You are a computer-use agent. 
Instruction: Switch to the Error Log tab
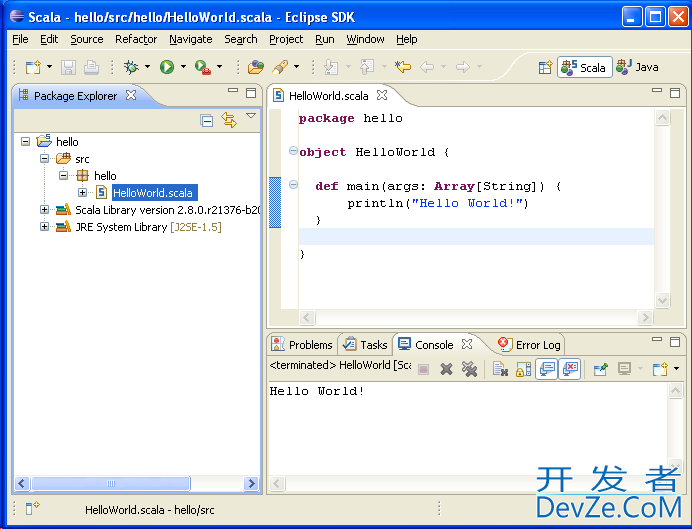(529, 345)
